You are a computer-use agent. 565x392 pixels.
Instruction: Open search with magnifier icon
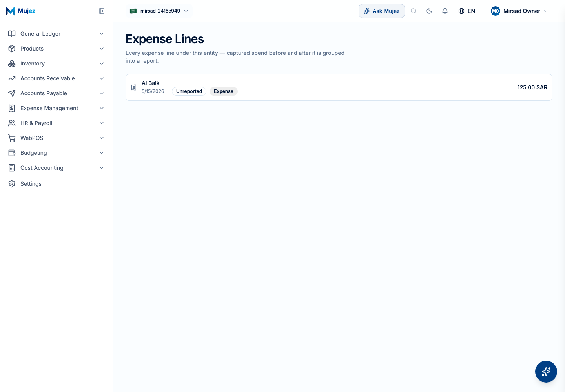click(x=414, y=11)
